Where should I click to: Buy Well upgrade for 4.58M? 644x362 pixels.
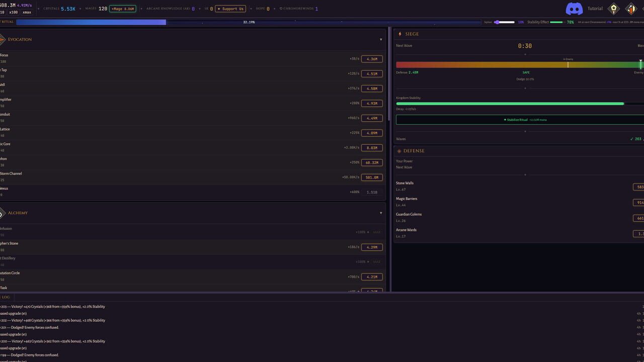click(372, 88)
